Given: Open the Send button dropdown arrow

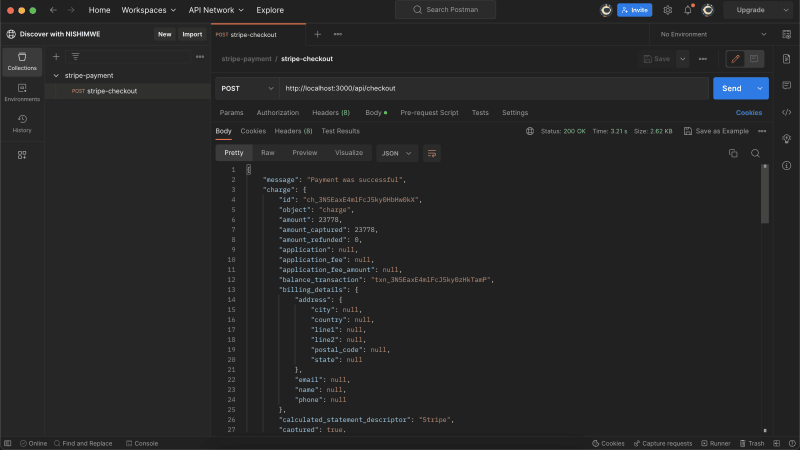Looking at the screenshot, I should coord(760,88).
